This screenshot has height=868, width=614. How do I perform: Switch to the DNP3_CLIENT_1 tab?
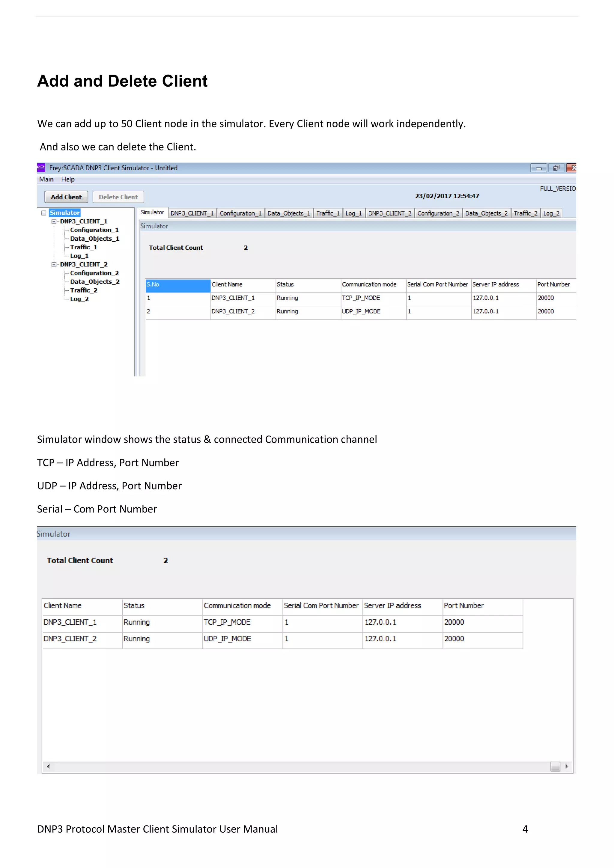point(192,213)
